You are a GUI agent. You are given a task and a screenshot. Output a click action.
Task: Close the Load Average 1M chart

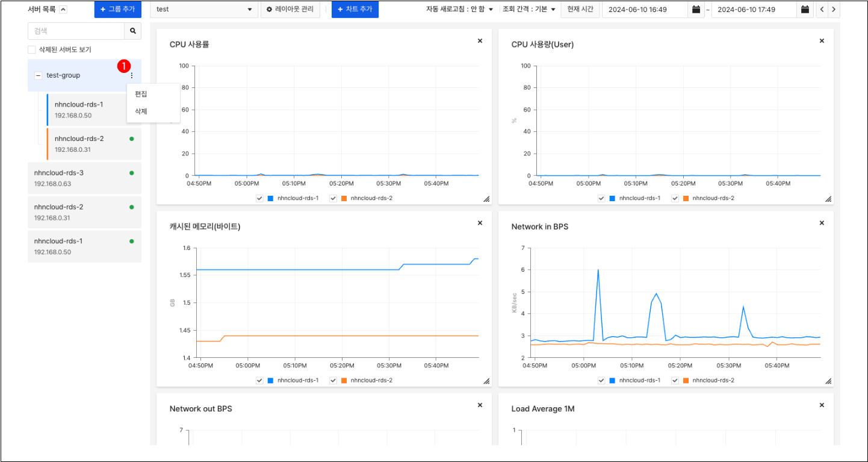(822, 405)
